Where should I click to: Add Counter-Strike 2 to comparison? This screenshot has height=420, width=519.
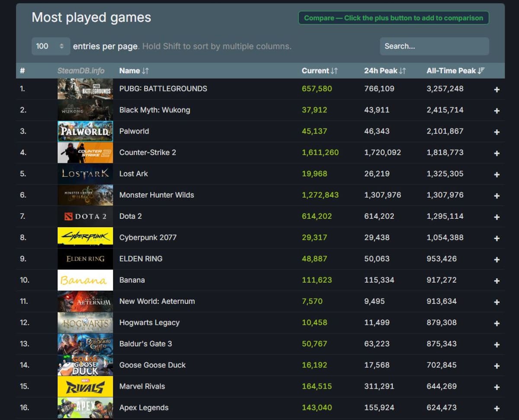[x=497, y=153]
